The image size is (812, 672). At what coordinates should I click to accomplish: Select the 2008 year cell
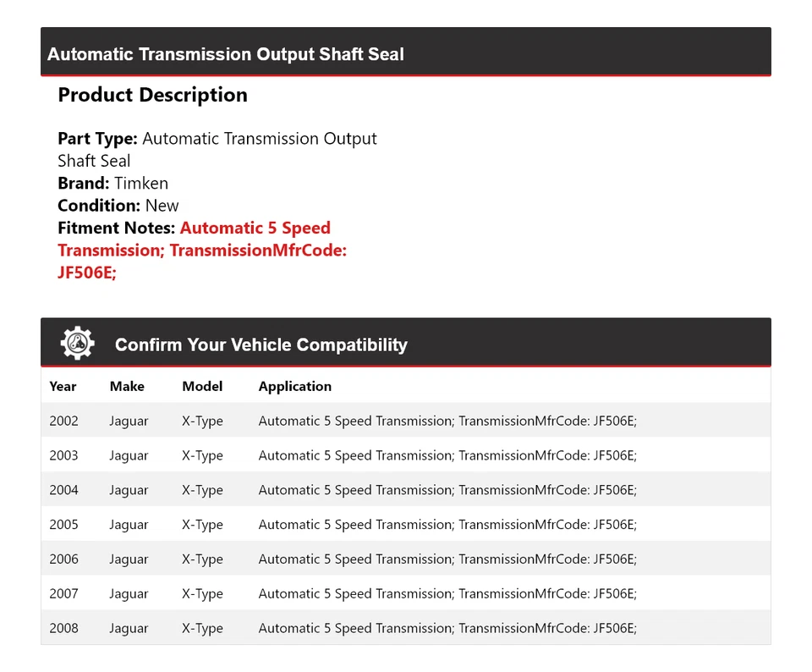[x=63, y=628]
